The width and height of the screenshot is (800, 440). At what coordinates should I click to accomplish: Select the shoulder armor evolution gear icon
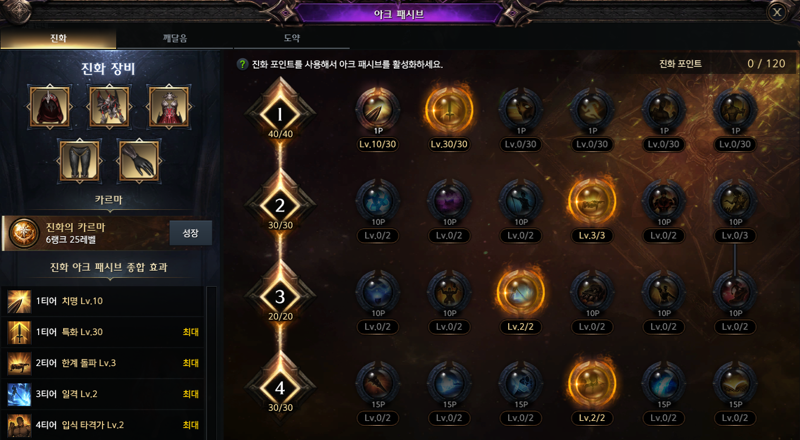coord(109,107)
